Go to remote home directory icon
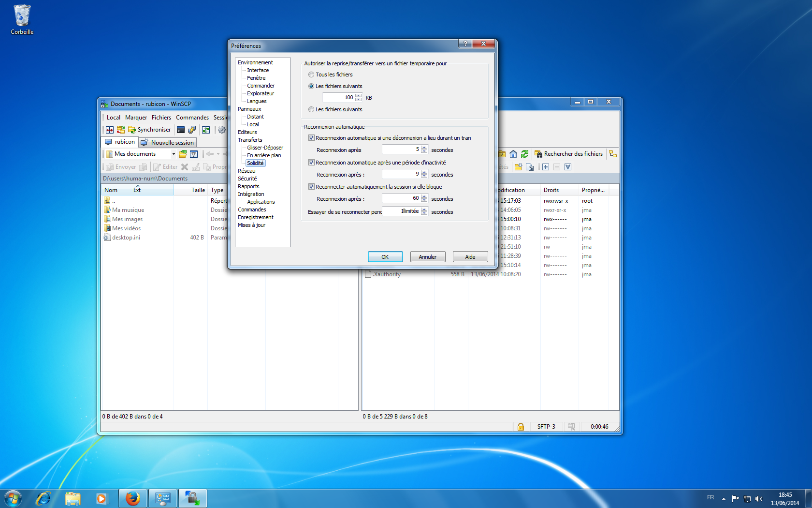This screenshot has width=812, height=508. (x=513, y=154)
